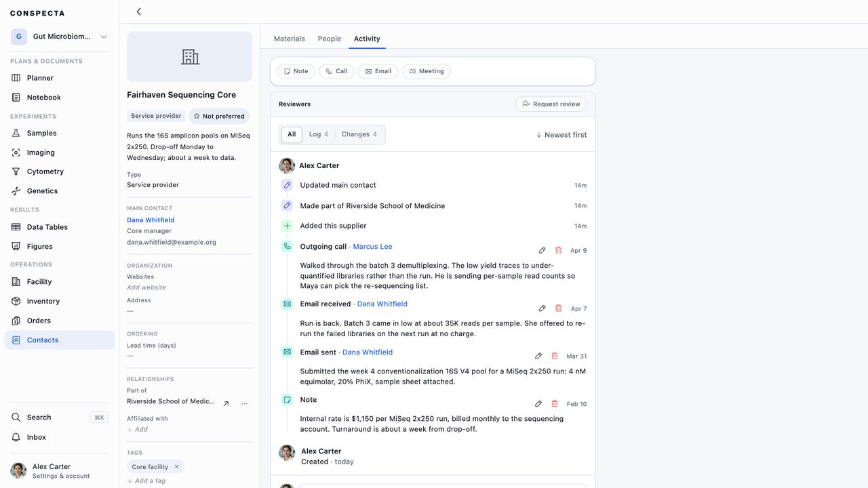Log a new Meeting

(427, 71)
